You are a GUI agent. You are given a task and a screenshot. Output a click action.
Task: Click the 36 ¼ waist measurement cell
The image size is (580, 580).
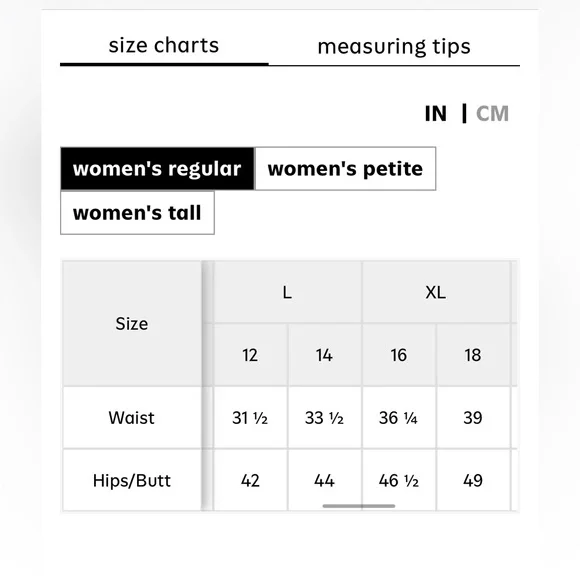tap(399, 418)
